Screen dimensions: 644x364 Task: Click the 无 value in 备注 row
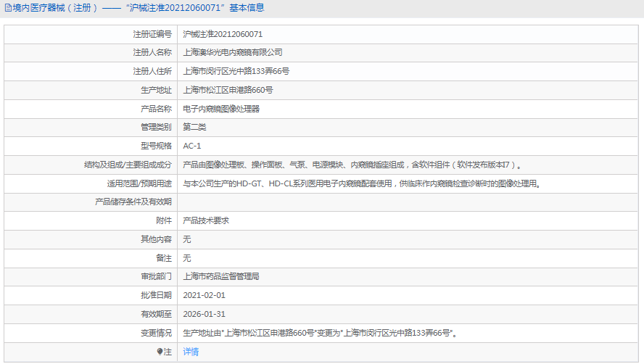[x=187, y=258]
